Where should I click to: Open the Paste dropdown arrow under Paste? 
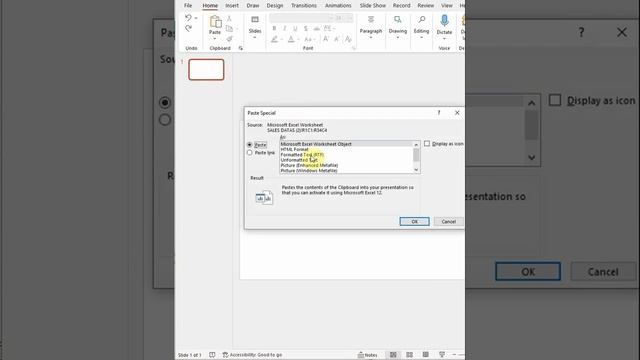pyautogui.click(x=215, y=39)
